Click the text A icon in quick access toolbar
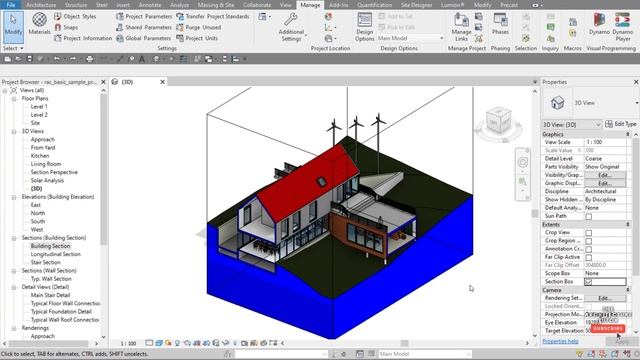The image size is (640, 360). point(142,59)
